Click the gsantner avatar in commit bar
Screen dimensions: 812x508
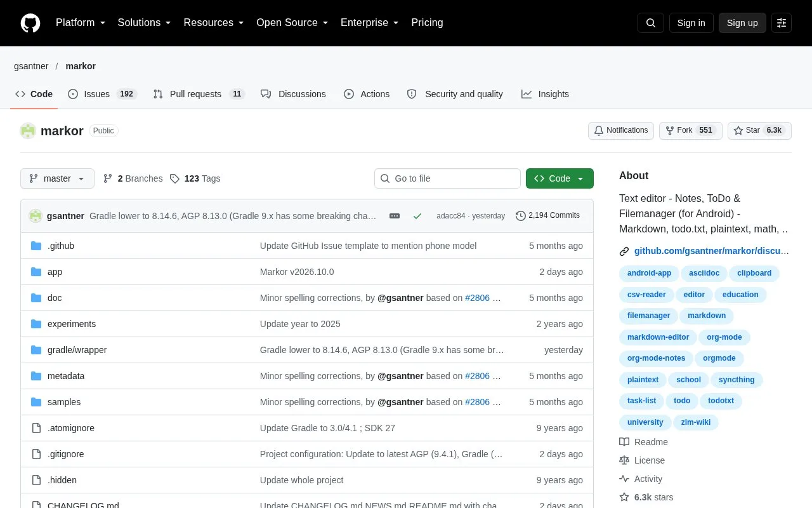click(x=36, y=216)
